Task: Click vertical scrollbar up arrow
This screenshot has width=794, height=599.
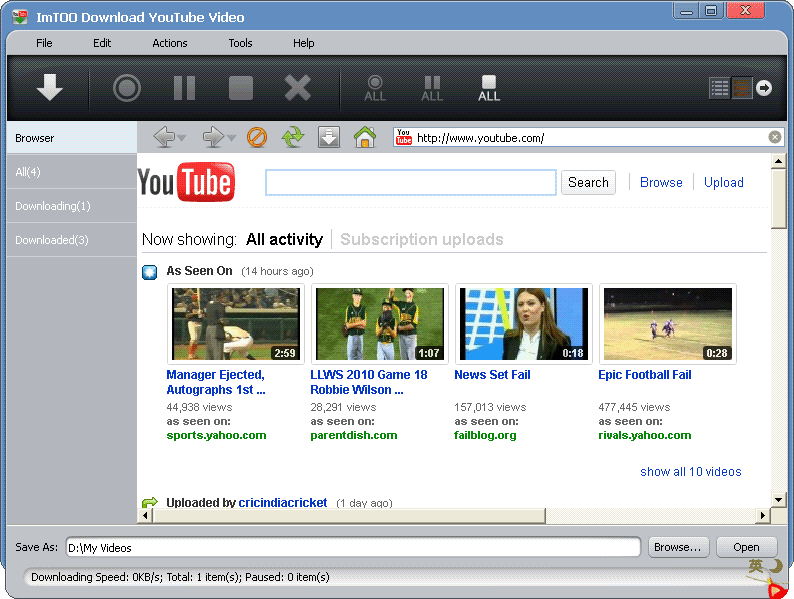Action: pos(778,162)
